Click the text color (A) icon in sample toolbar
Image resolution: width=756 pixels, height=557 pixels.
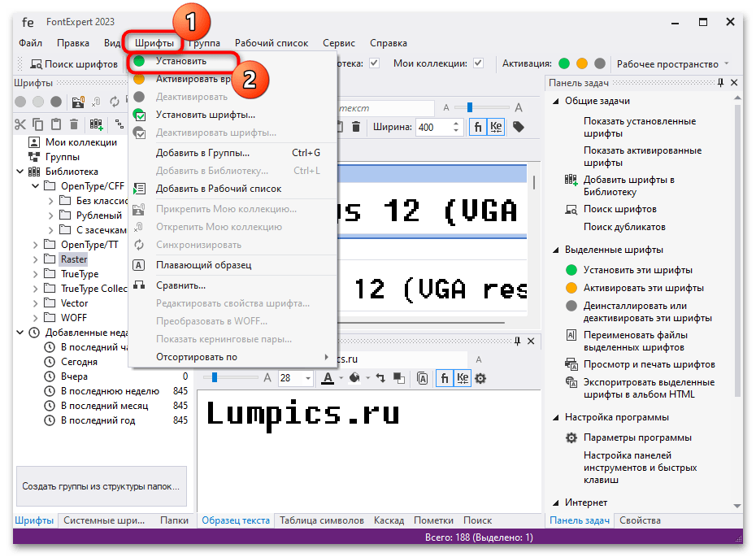pyautogui.click(x=328, y=376)
